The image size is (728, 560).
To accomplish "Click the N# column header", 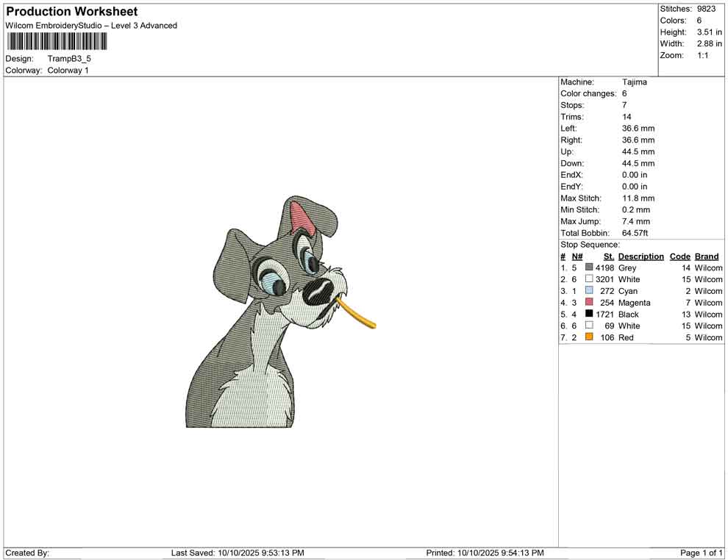I will tap(577, 256).
